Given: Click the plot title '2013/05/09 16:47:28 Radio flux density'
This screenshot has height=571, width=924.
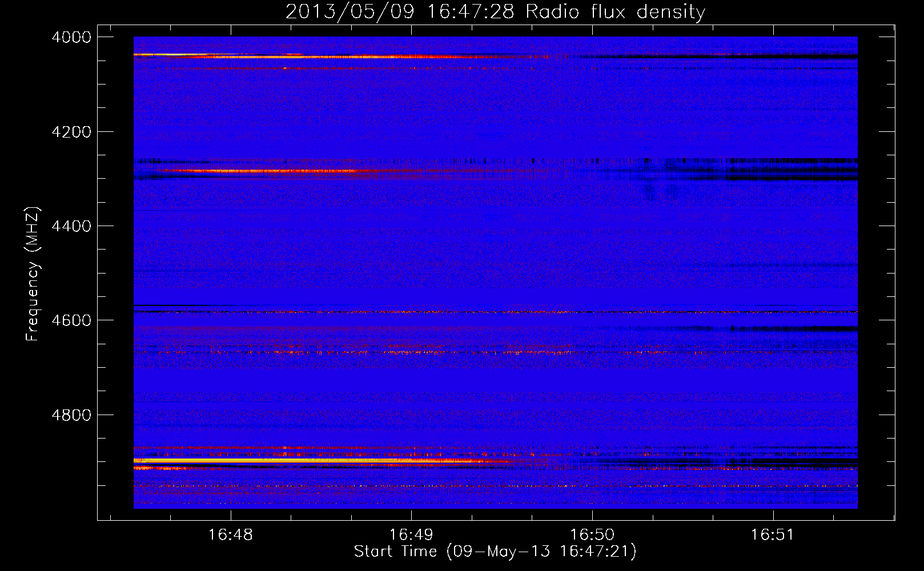Looking at the screenshot, I should click(495, 11).
